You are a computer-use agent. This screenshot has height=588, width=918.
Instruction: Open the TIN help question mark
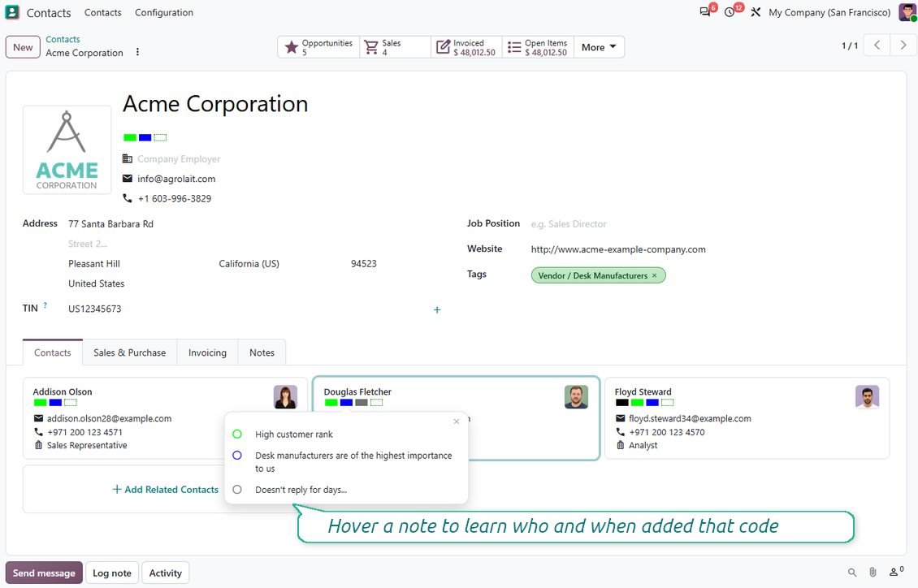45,305
